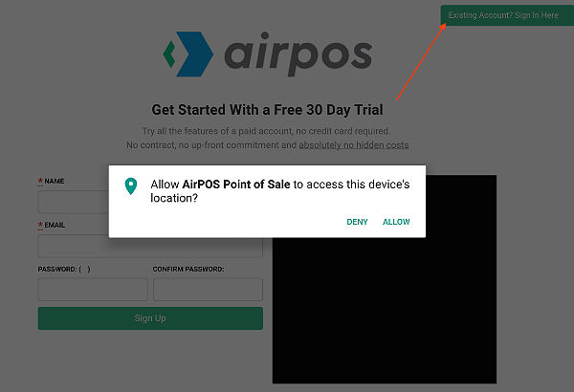This screenshot has height=392, width=574.
Task: Click the Free 30 Day Trial heading
Action: (267, 110)
